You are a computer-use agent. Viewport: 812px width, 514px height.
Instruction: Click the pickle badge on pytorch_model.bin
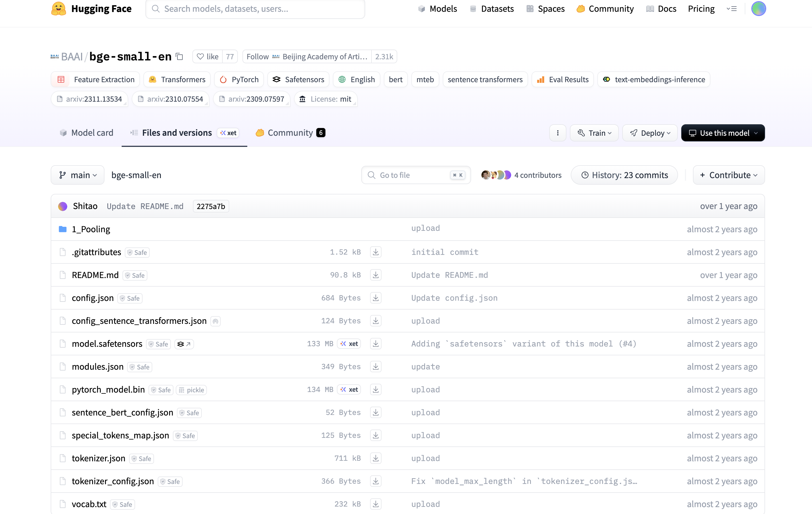click(191, 390)
